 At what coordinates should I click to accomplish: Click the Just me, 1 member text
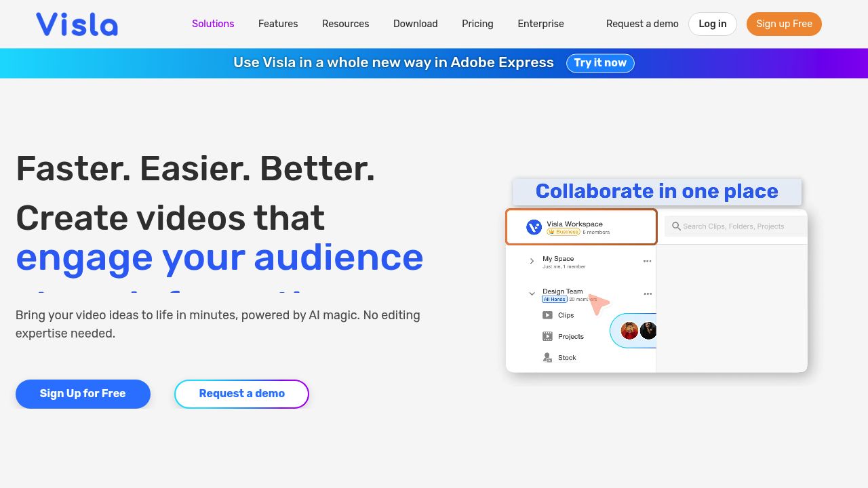point(564,266)
